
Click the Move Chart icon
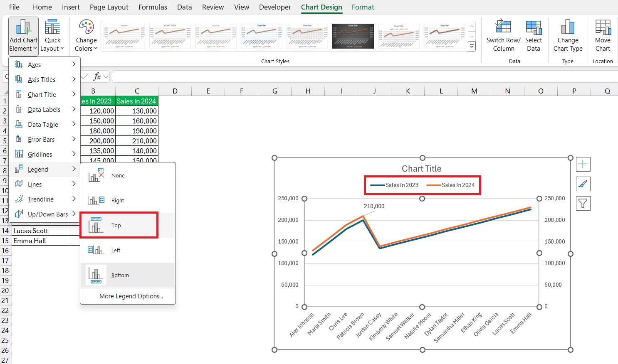[x=603, y=27]
